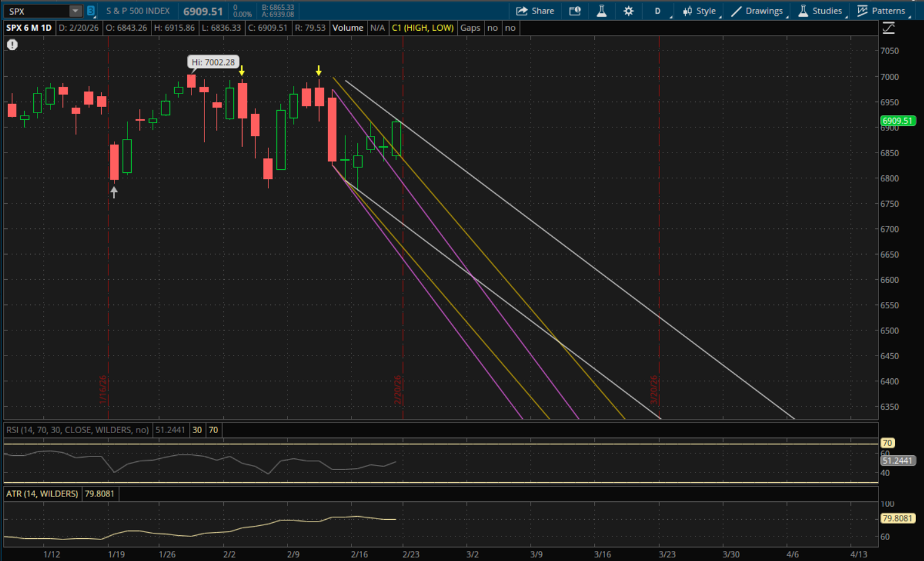Toggle the Volume label in chart header
The height and width of the screenshot is (561, 924).
click(348, 28)
